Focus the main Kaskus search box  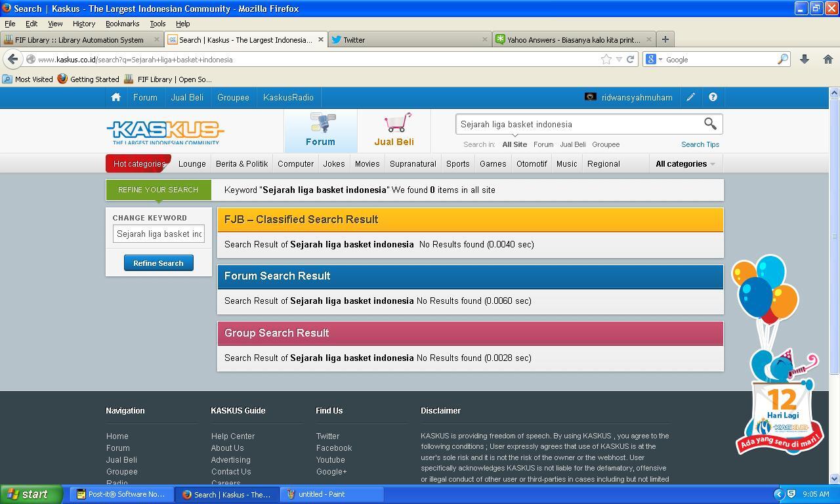pyautogui.click(x=579, y=124)
